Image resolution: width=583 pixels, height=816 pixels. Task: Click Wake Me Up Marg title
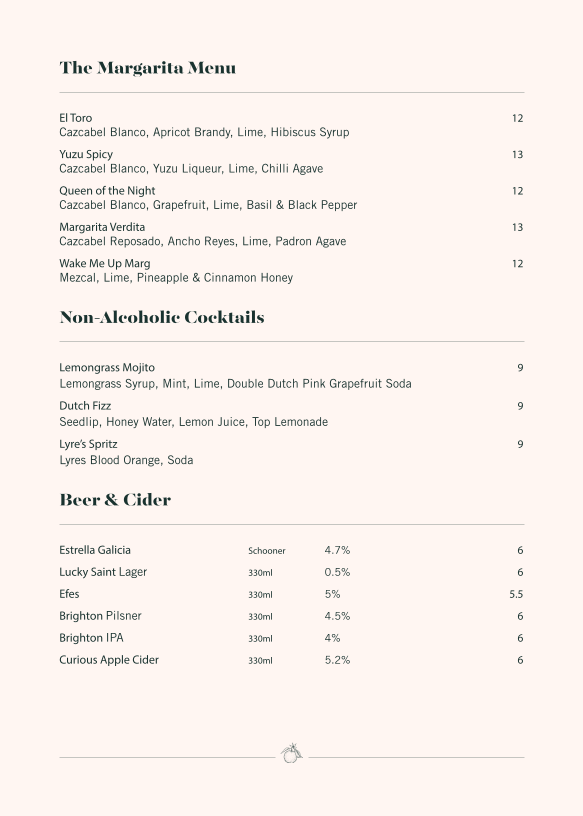pyautogui.click(x=105, y=264)
